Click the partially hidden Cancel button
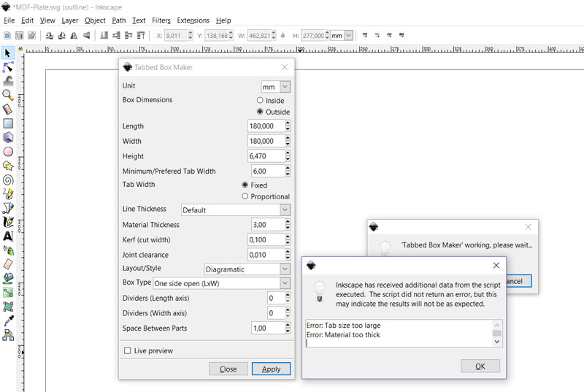This screenshot has height=392, width=584. 519,281
